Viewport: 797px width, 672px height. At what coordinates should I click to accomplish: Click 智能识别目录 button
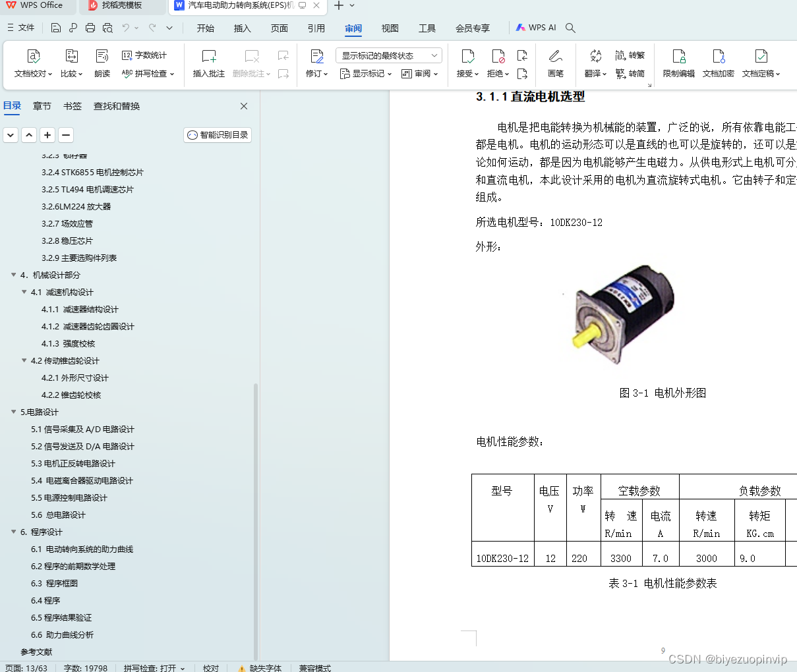click(218, 135)
